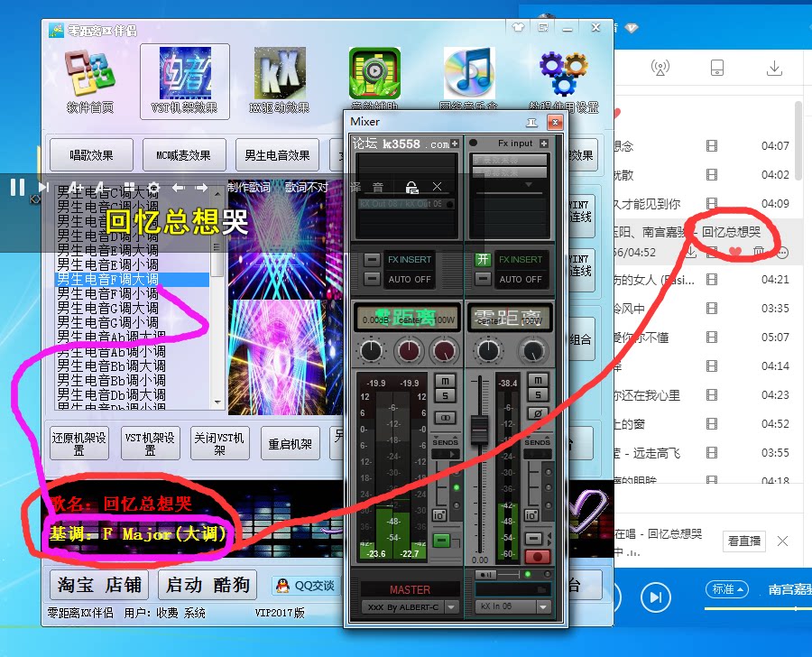This screenshot has width=812, height=657.
Task: Mute the right mixer channel with M button
Action: pyautogui.click(x=539, y=380)
